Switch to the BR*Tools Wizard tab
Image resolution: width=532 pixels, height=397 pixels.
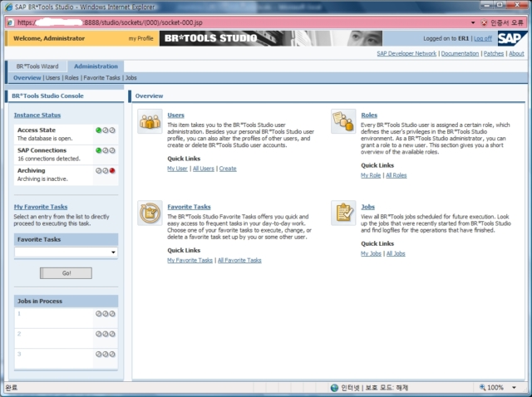(37, 66)
